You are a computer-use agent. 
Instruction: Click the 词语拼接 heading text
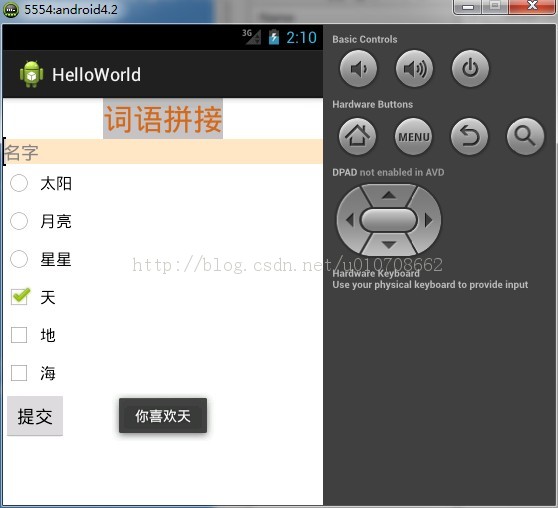(163, 119)
